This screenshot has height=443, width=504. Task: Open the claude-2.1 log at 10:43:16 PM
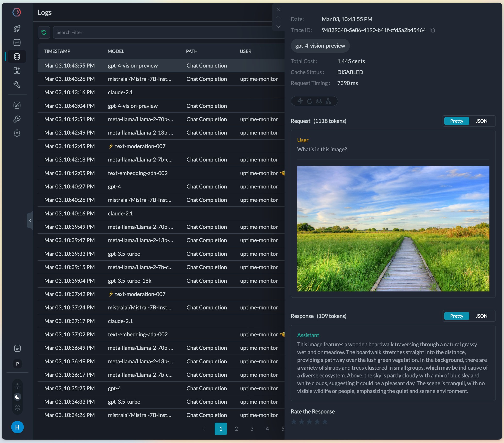pos(120,92)
